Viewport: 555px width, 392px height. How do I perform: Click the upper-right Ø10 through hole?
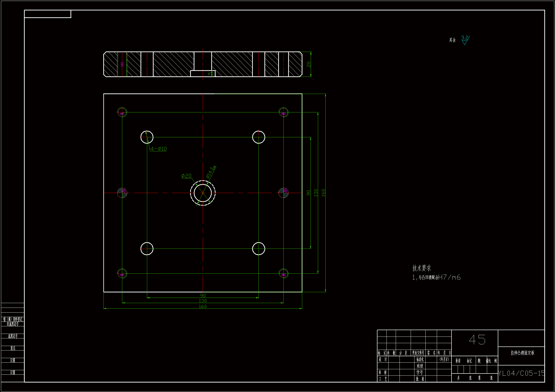(x=259, y=137)
